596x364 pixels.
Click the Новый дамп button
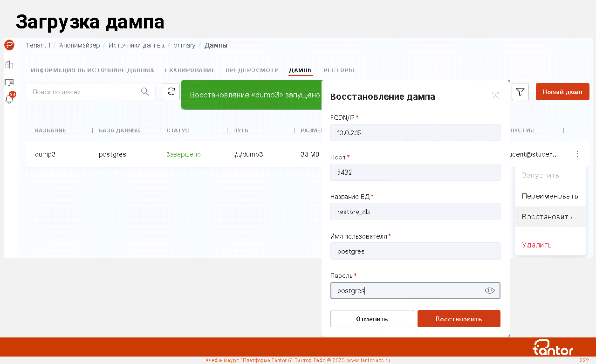562,92
